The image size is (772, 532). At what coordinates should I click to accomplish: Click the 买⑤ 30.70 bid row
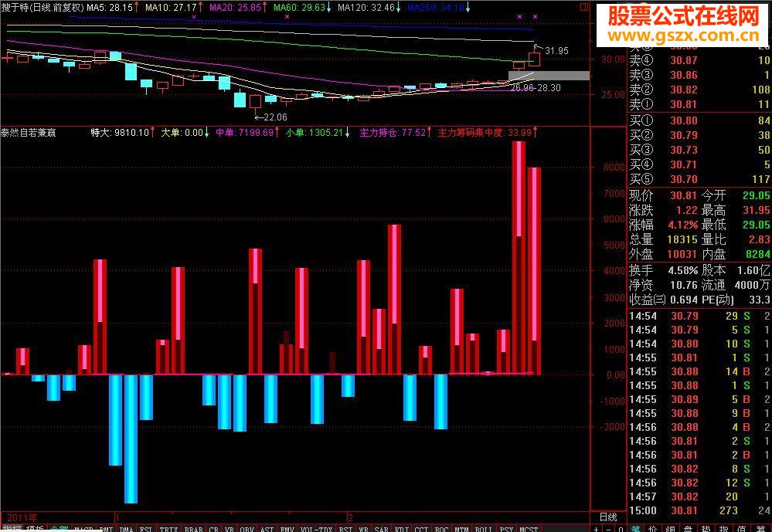point(699,180)
